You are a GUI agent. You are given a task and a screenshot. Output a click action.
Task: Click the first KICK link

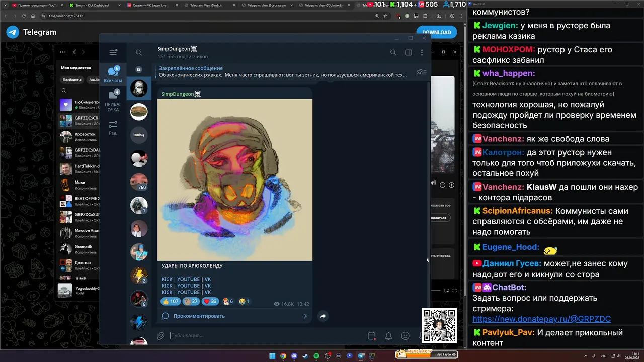[x=167, y=279]
